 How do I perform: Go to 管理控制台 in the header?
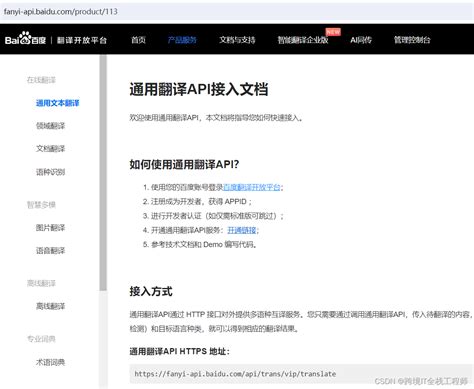click(412, 40)
